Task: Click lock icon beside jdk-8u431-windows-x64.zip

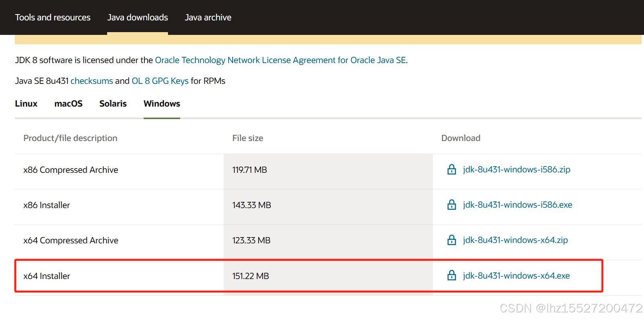Action: click(452, 240)
